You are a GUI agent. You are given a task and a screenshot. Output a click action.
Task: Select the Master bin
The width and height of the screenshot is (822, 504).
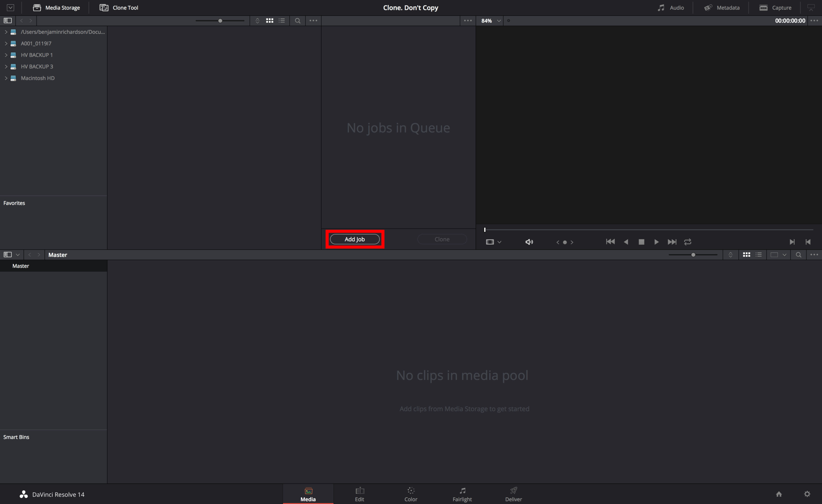53,266
